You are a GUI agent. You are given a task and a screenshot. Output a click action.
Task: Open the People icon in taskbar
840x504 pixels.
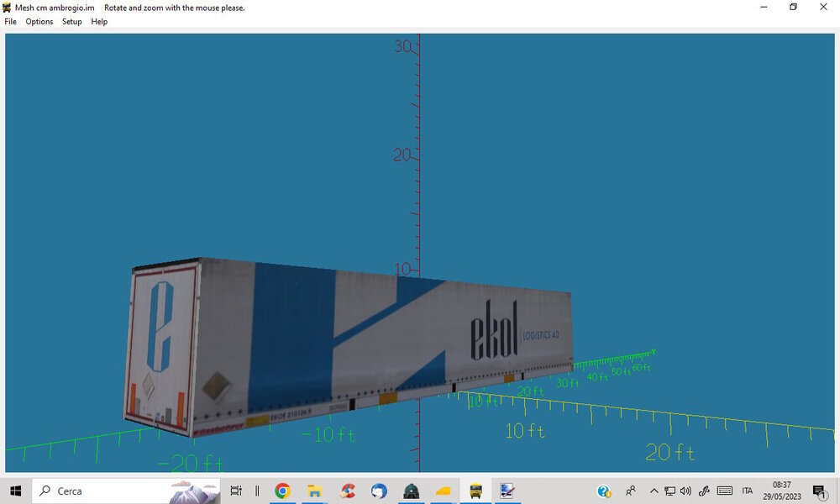(631, 491)
